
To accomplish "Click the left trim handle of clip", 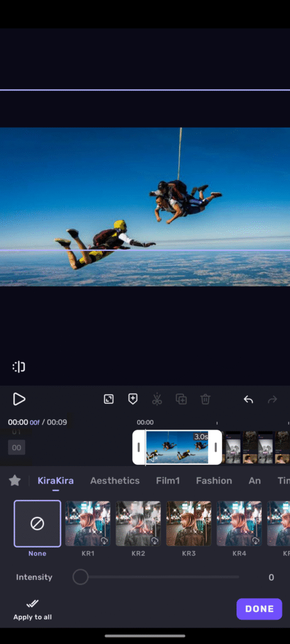I will [139, 447].
